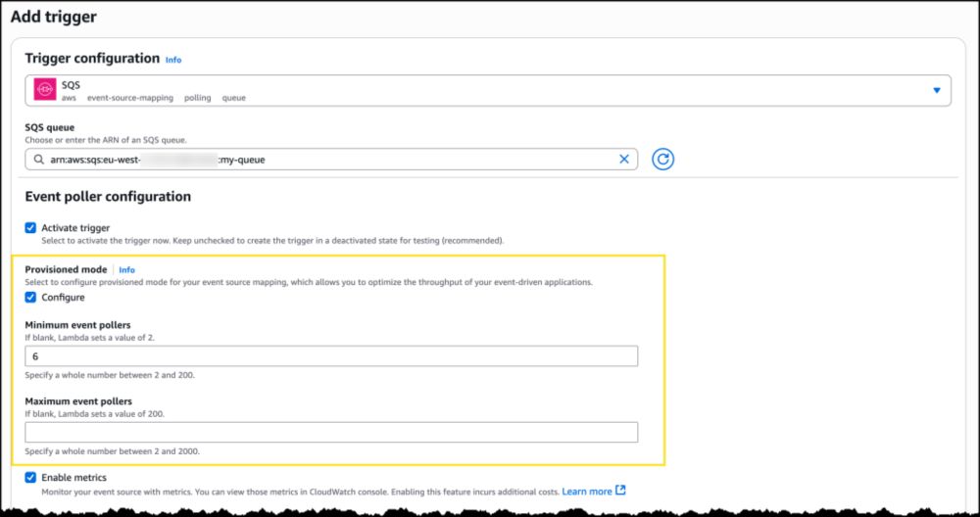Uncheck the Configure provisioned mode checkbox
980x517 pixels.
[x=30, y=298]
